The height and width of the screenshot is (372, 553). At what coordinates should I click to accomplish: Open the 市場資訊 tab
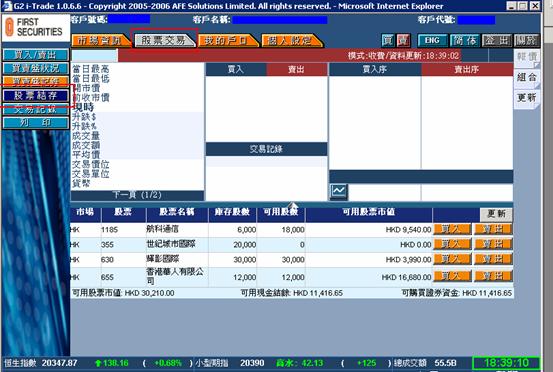pyautogui.click(x=101, y=41)
